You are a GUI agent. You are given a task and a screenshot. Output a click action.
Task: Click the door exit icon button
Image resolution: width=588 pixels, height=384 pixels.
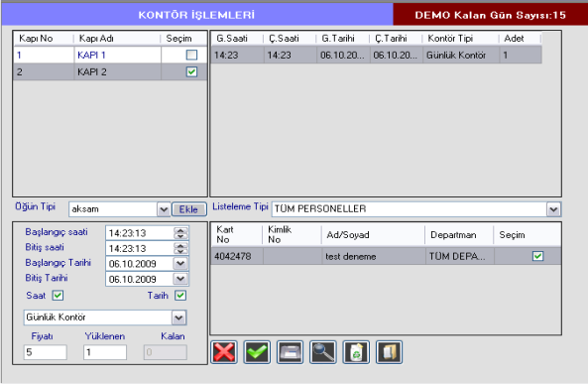point(389,352)
